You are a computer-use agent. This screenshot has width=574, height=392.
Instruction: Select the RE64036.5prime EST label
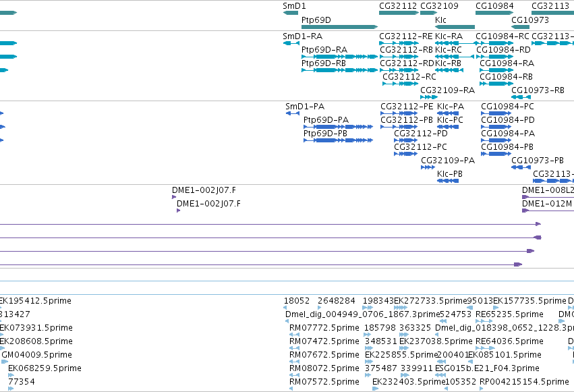pos(509,341)
